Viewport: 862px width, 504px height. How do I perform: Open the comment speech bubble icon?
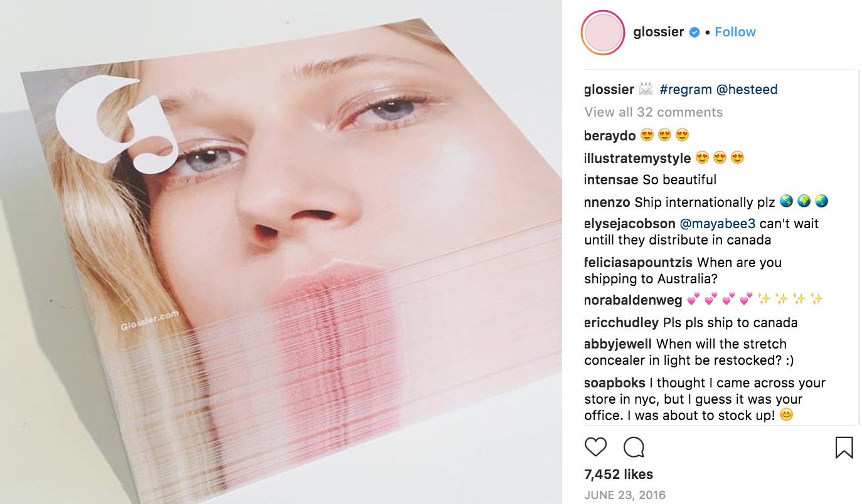634,447
